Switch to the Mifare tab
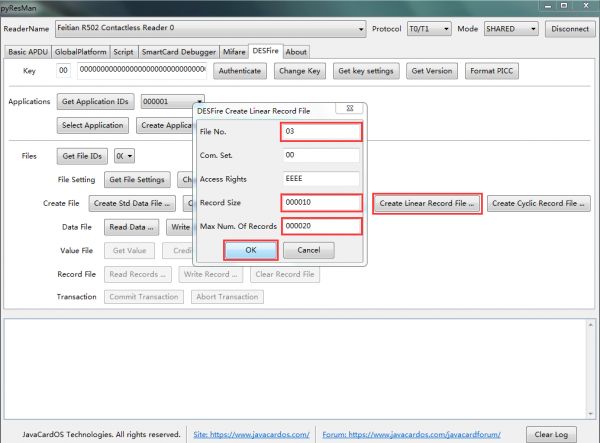Image resolution: width=600 pixels, height=443 pixels. tap(234, 52)
